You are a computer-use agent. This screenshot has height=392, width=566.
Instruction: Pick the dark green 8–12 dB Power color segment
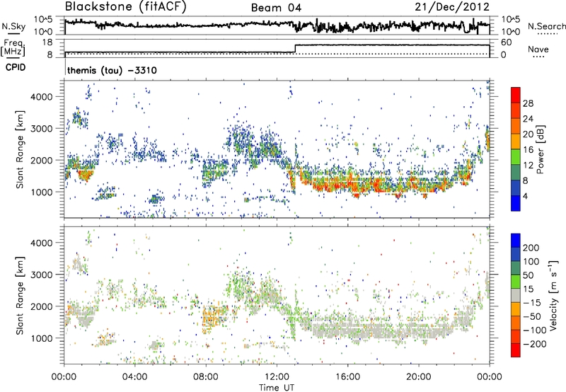[516, 173]
